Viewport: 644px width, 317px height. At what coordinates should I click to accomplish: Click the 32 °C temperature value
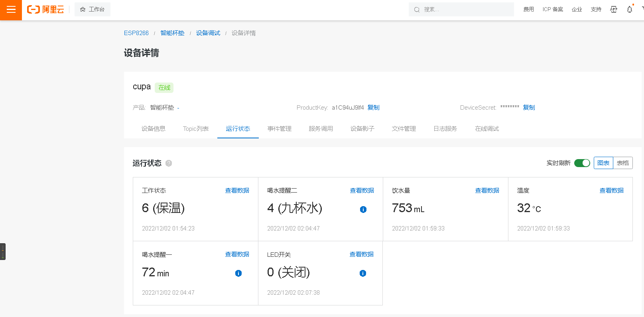[x=529, y=208]
